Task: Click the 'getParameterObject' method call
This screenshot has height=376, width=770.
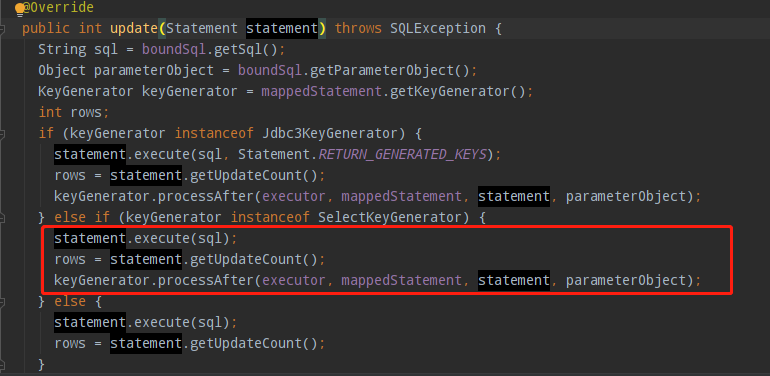Action: 382,71
